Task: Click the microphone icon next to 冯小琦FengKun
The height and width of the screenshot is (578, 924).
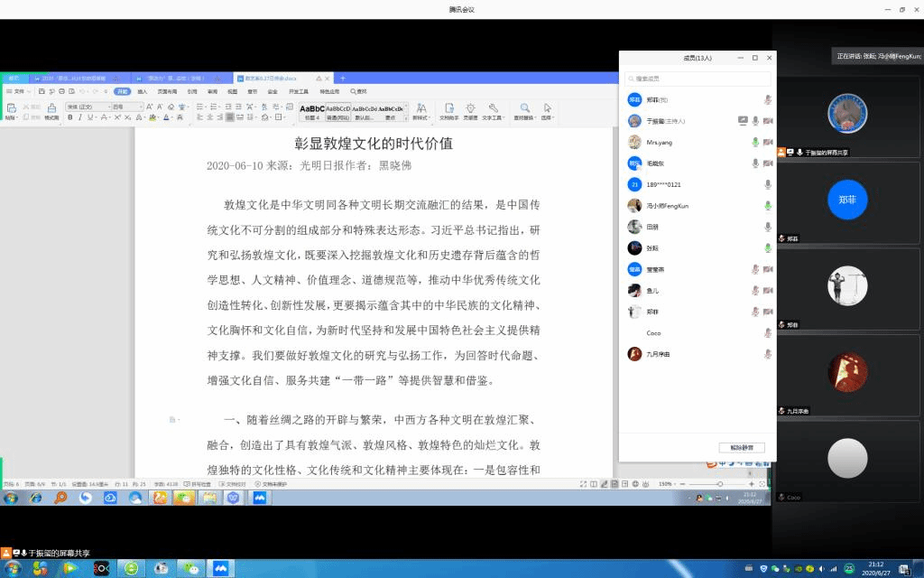Action: click(768, 206)
